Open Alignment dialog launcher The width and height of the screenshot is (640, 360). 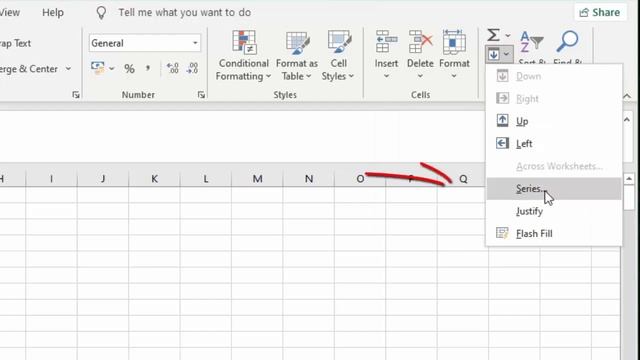tap(76, 95)
